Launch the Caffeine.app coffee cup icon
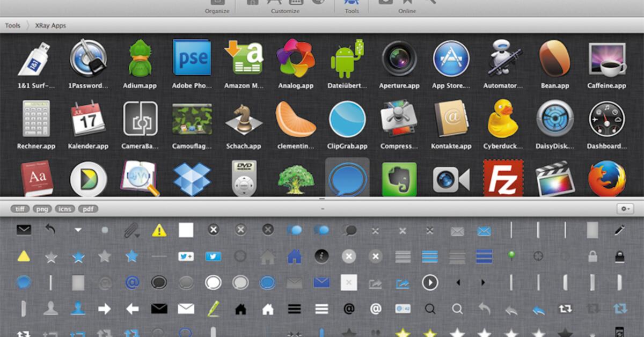Screen dimensions: 644x337 tap(607, 58)
